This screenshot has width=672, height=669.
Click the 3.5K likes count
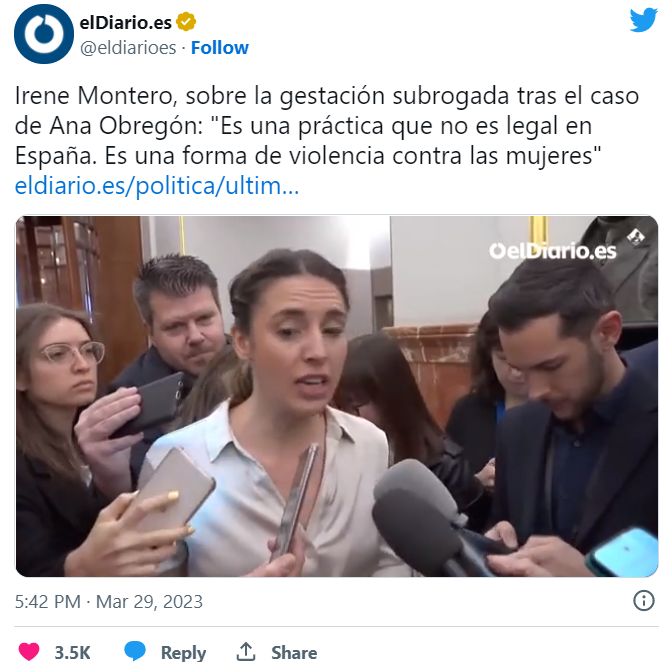click(x=72, y=653)
